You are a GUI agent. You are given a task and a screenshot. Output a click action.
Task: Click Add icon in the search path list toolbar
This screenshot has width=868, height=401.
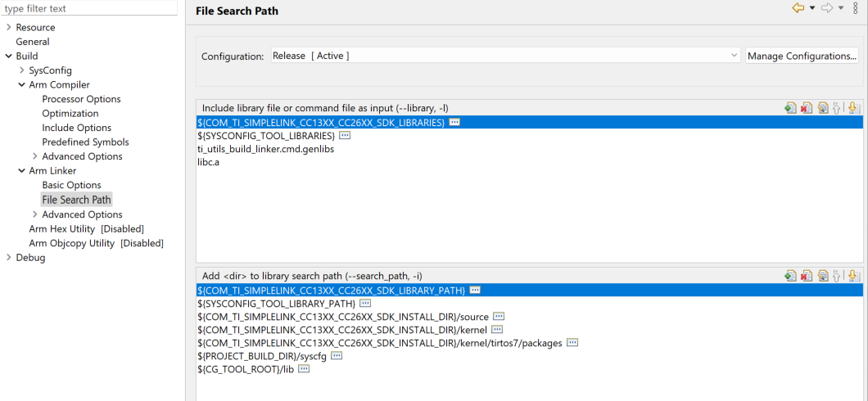pyautogui.click(x=790, y=276)
